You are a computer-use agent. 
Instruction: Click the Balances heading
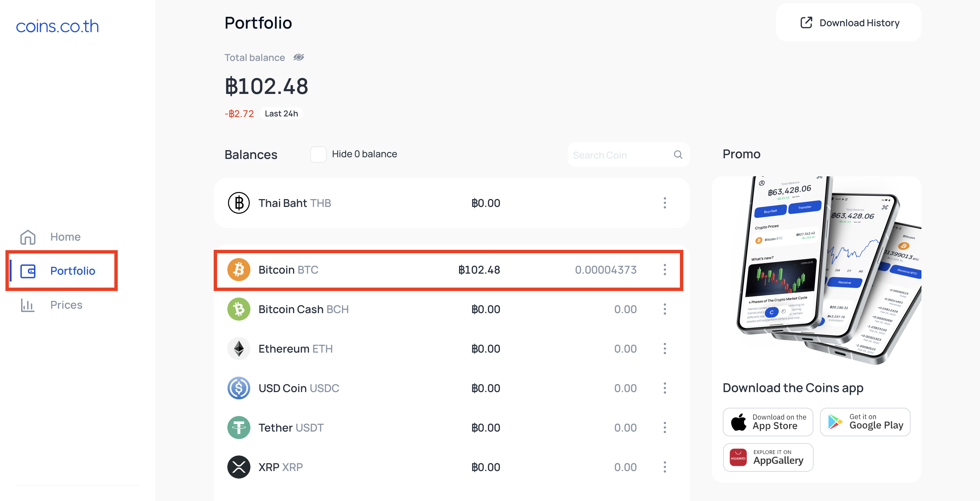pos(251,155)
